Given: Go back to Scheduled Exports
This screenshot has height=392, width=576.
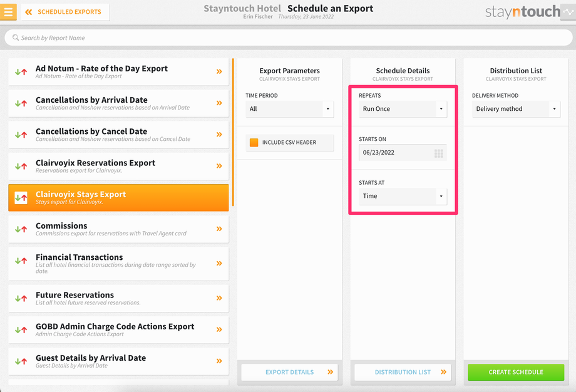Looking at the screenshot, I should tap(65, 12).
